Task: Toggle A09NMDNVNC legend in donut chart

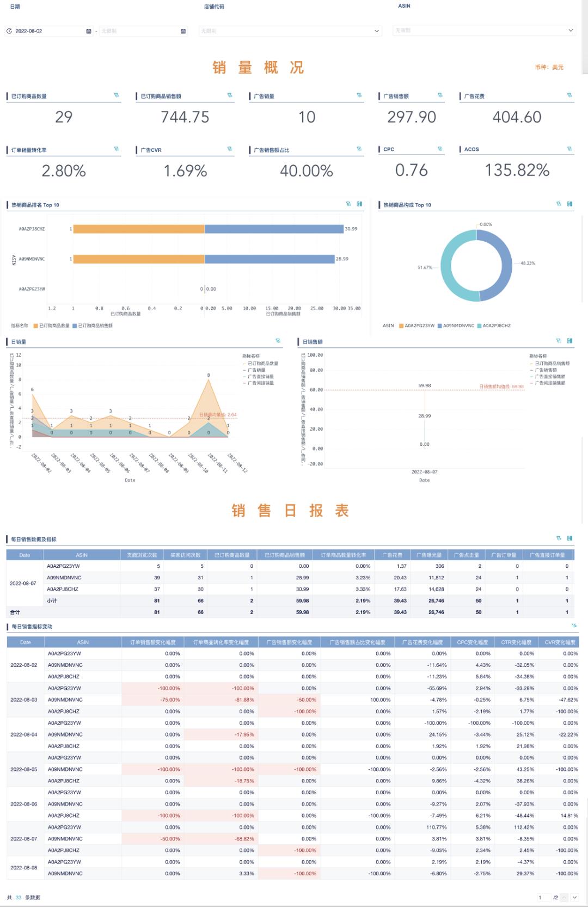Action: coord(456,326)
